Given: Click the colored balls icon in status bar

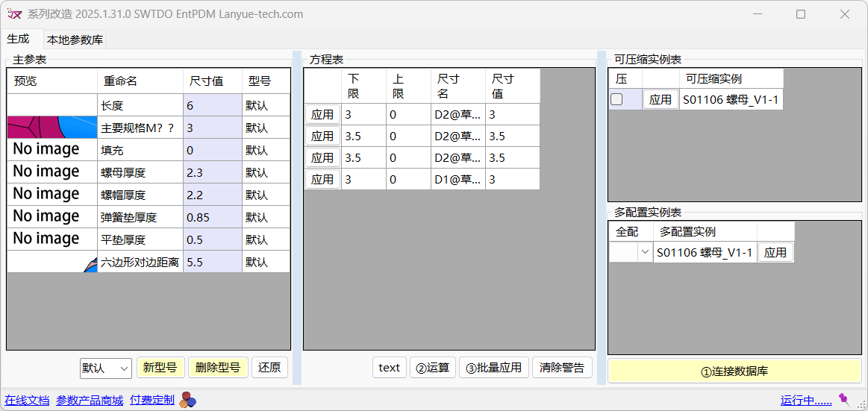Looking at the screenshot, I should tap(188, 401).
